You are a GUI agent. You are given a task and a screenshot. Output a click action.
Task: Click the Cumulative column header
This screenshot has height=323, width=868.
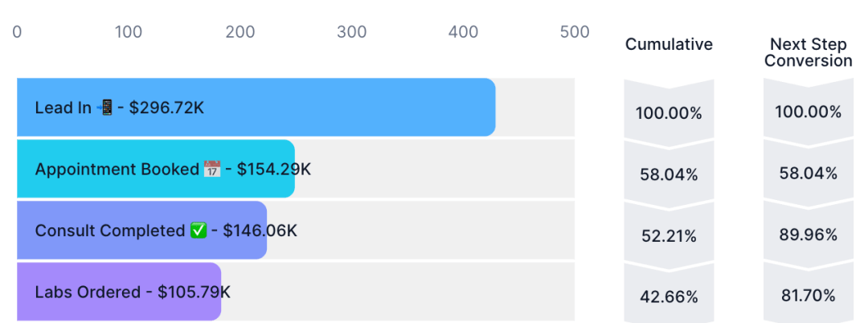click(669, 44)
